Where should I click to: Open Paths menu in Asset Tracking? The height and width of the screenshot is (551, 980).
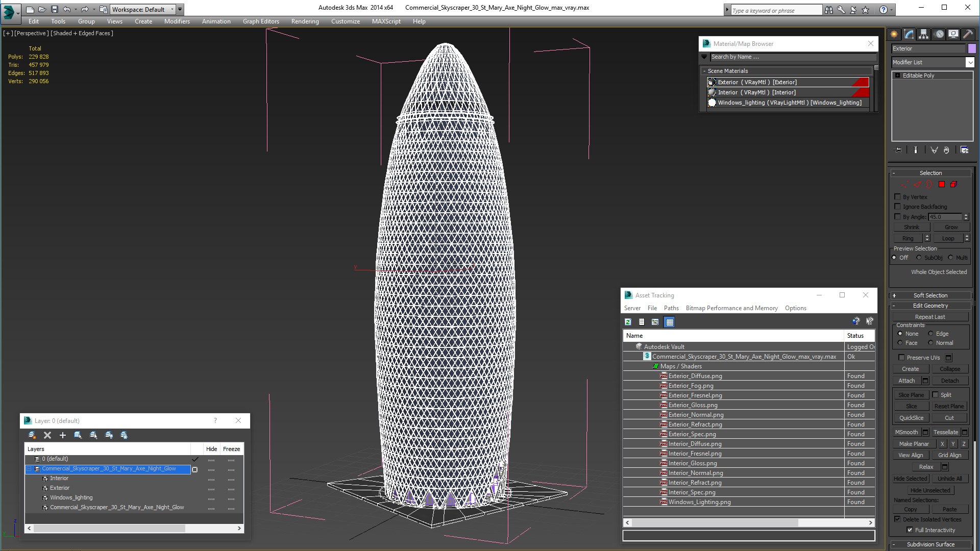[671, 308]
